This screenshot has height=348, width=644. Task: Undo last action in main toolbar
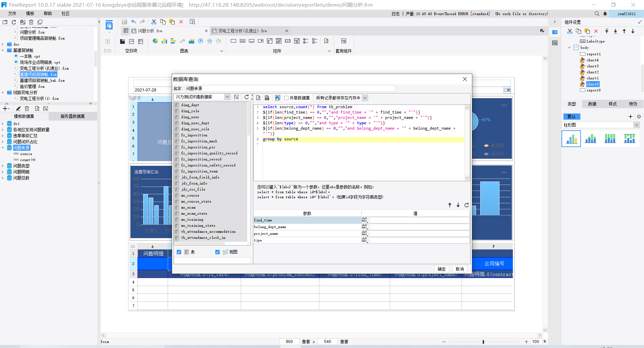(x=133, y=22)
